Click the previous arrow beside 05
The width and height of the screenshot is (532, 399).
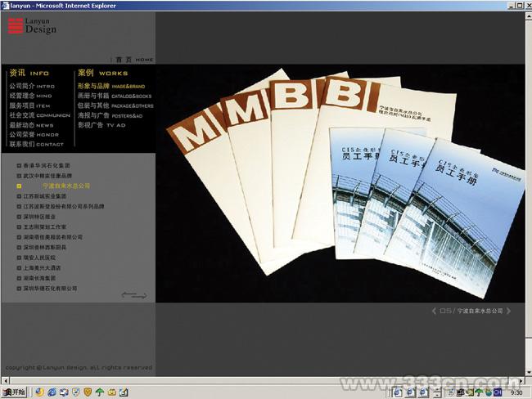click(435, 311)
